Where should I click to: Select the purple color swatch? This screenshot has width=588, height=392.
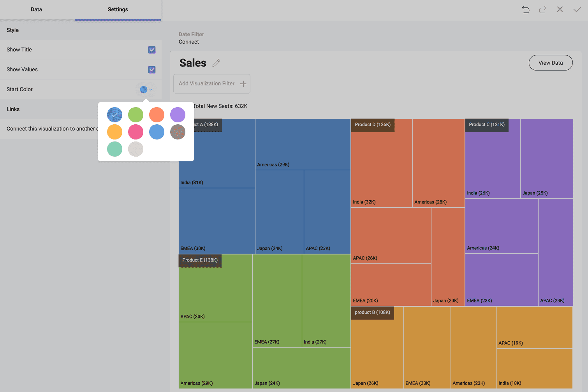[178, 115]
